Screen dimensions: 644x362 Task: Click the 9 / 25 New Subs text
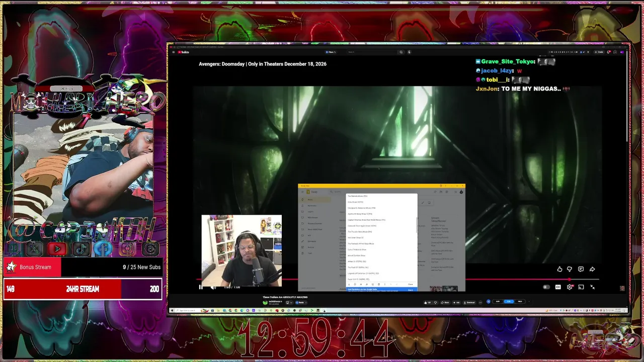pyautogui.click(x=142, y=267)
